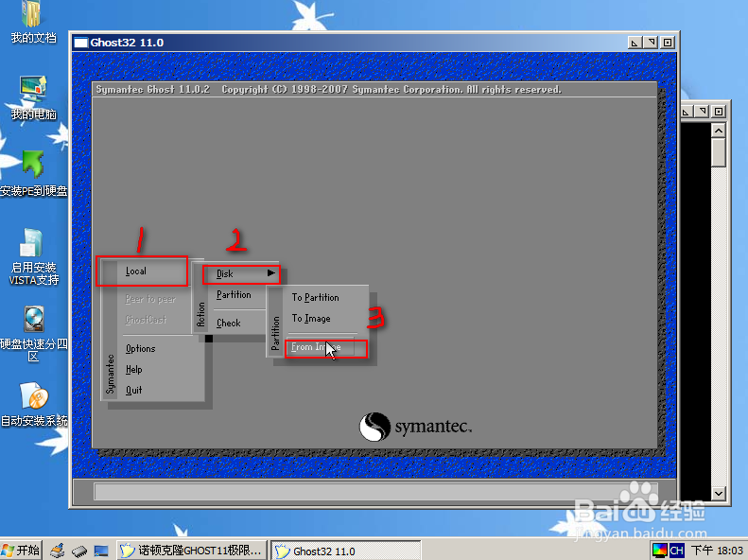748x560 pixels.
Task: Click the Symantec Ghost 11.0.2 copyright header
Action: tap(329, 89)
